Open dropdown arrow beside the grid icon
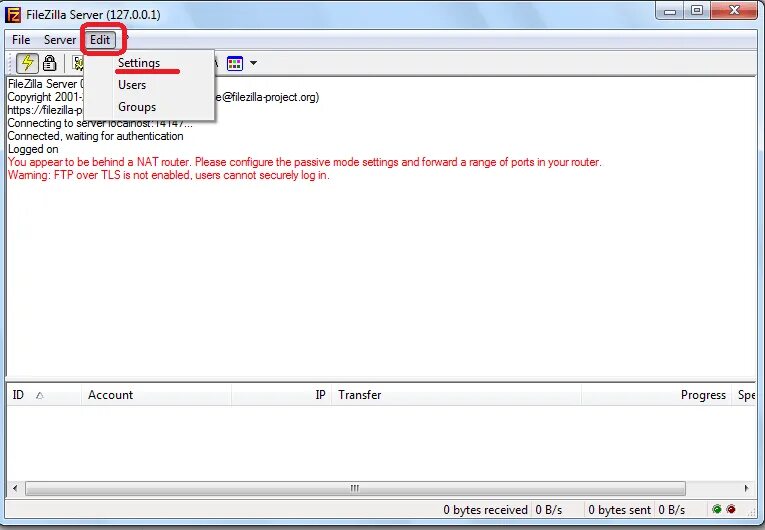The height and width of the screenshot is (530, 765). pos(254,63)
